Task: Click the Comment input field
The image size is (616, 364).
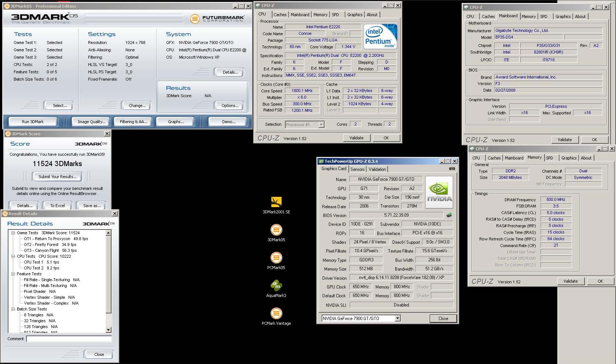Action: [69, 339]
